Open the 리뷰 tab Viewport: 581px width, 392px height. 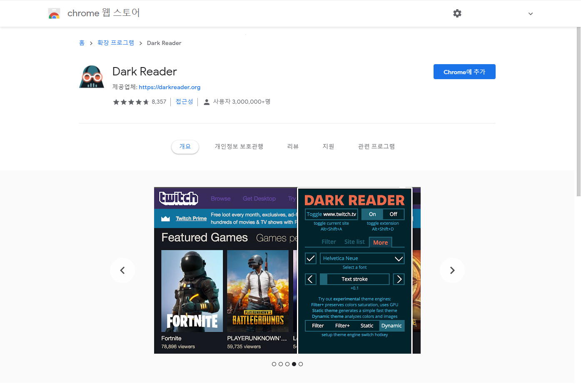click(293, 147)
